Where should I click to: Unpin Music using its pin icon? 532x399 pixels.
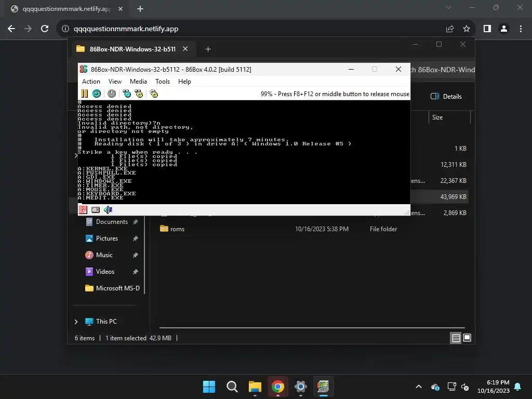[136, 255]
